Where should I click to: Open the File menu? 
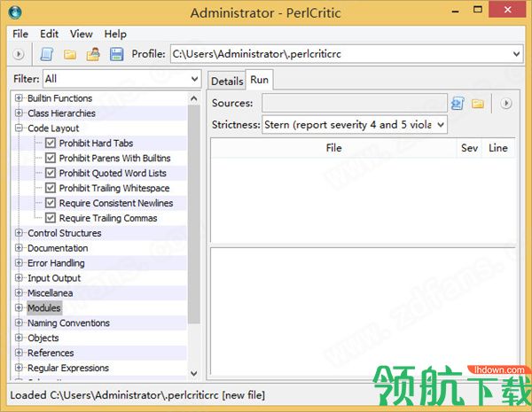20,34
